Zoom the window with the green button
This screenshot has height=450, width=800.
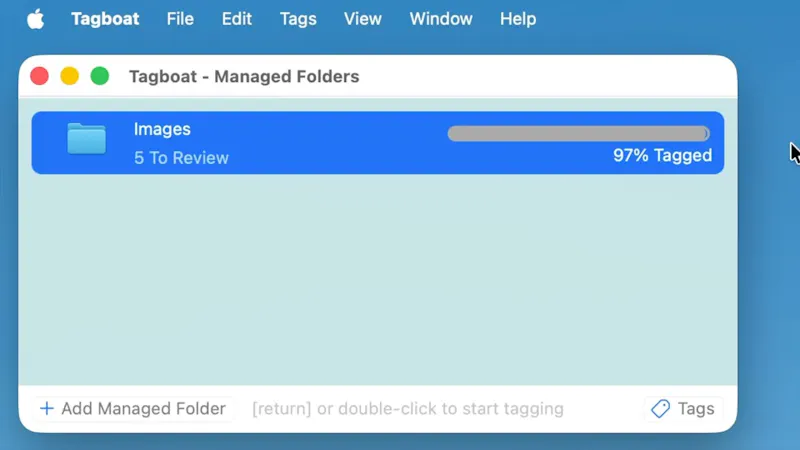tap(100, 76)
